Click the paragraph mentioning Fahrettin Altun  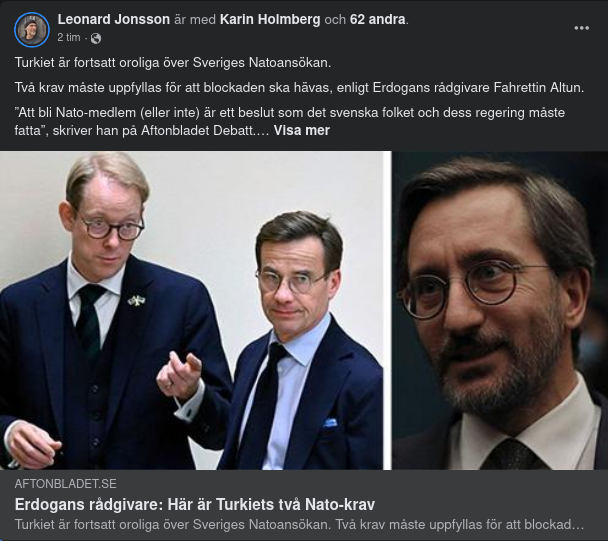point(299,88)
